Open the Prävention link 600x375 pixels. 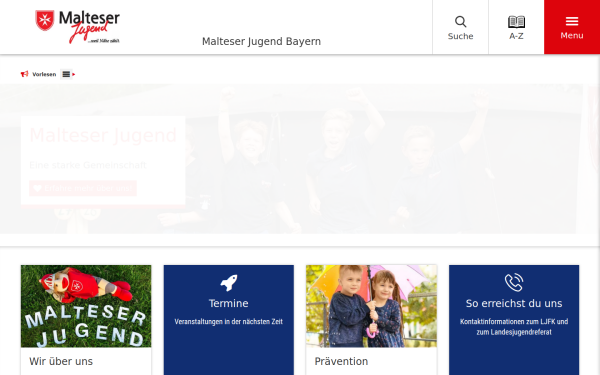click(x=341, y=361)
